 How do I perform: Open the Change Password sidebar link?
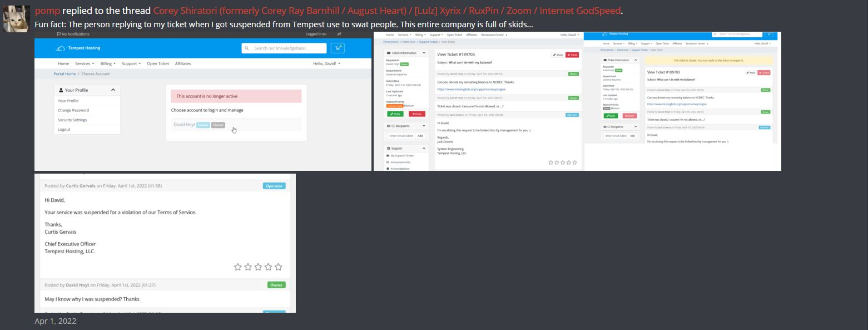tap(73, 110)
